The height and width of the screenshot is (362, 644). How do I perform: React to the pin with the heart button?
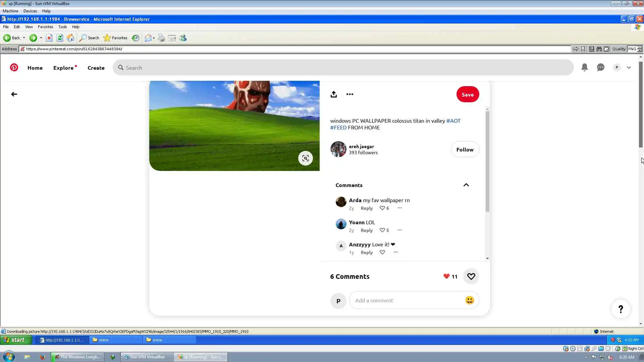pos(471,276)
